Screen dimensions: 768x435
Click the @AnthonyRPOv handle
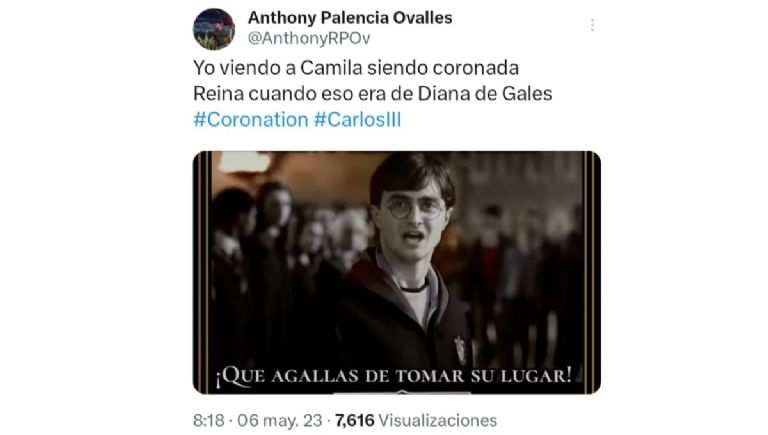(309, 38)
